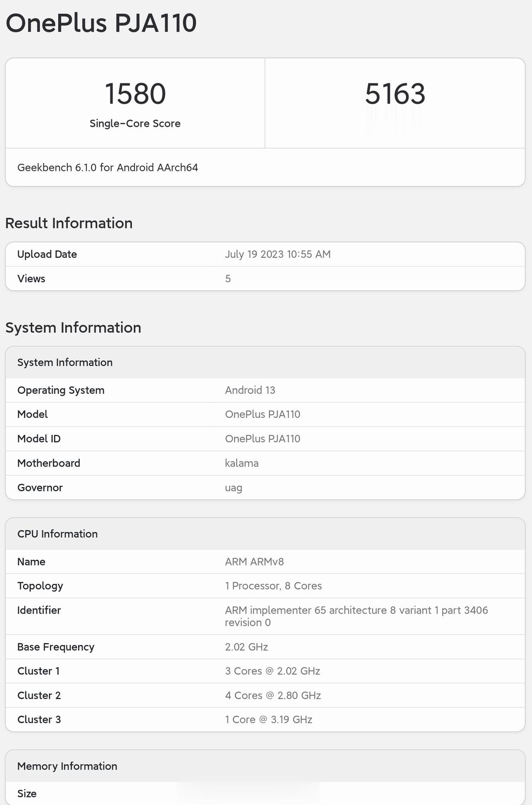Screen dimensions: 532x805
Task: Select the Views count 5
Action: (x=228, y=279)
